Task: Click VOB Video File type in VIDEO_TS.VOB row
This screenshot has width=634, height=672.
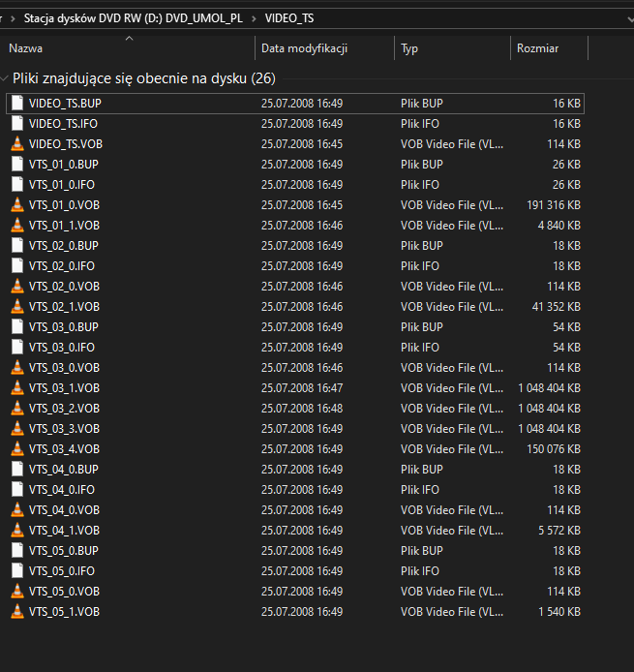Action: 452,144
